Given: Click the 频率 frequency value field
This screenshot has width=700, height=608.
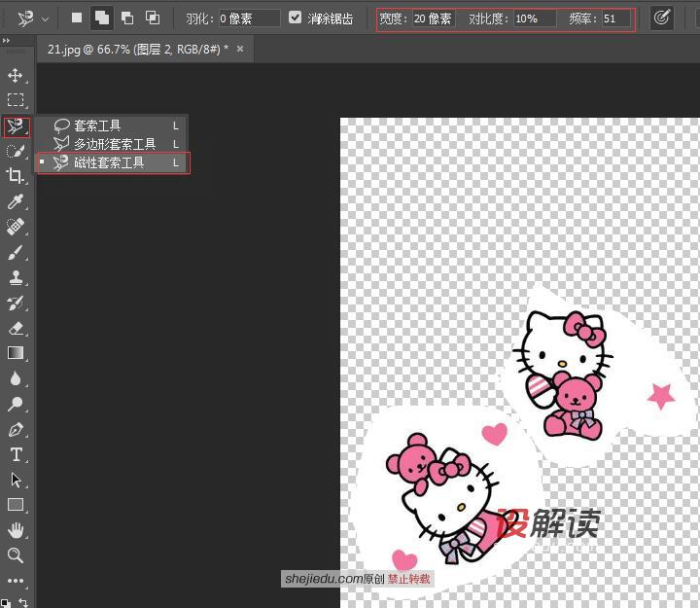Looking at the screenshot, I should pos(616,18).
